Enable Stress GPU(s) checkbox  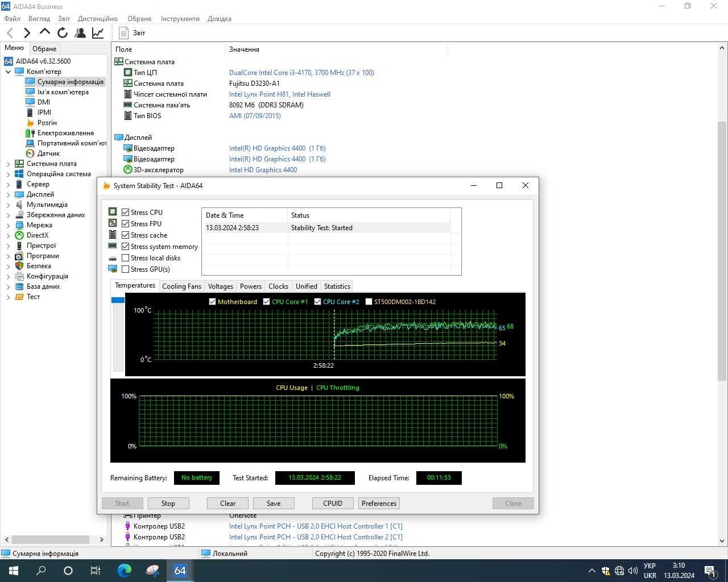click(126, 269)
